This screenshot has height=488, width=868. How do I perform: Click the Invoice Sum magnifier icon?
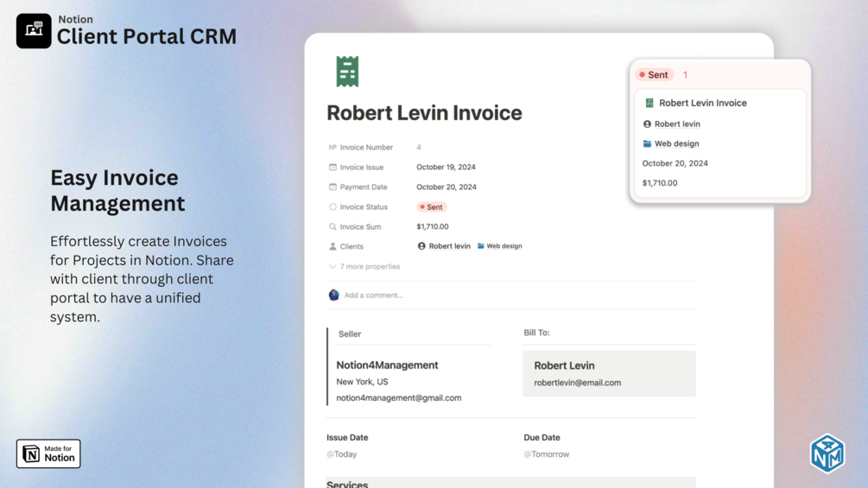[x=333, y=227]
